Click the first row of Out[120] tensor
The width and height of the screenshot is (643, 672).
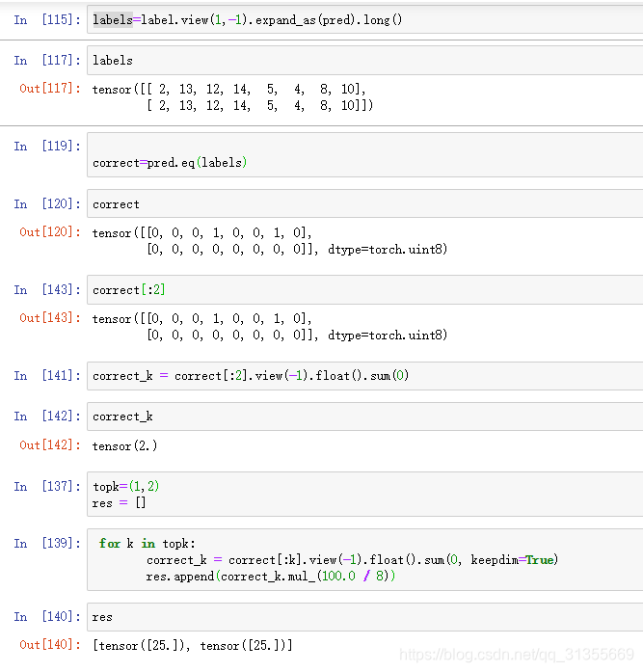point(202,233)
